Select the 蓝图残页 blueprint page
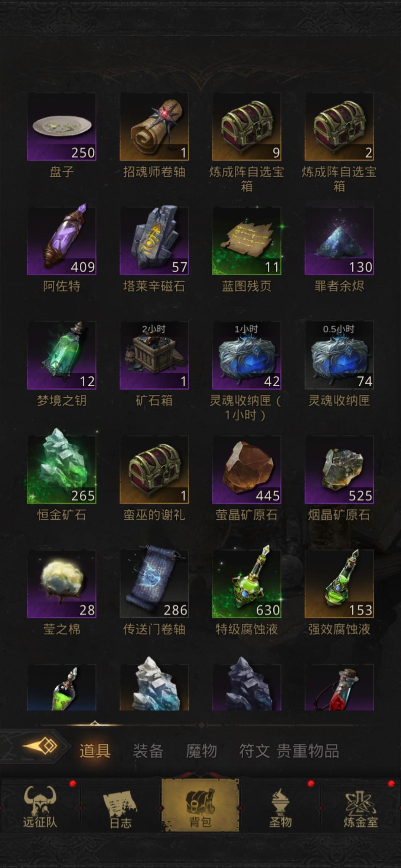 point(247,241)
